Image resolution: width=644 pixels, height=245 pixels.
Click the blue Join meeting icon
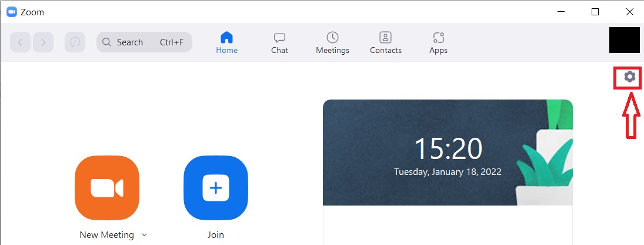215,188
